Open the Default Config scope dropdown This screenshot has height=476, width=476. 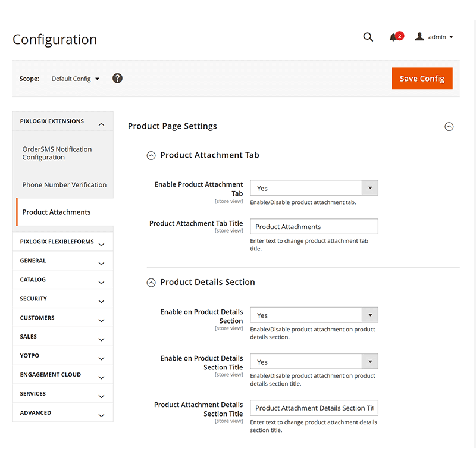[x=74, y=78]
